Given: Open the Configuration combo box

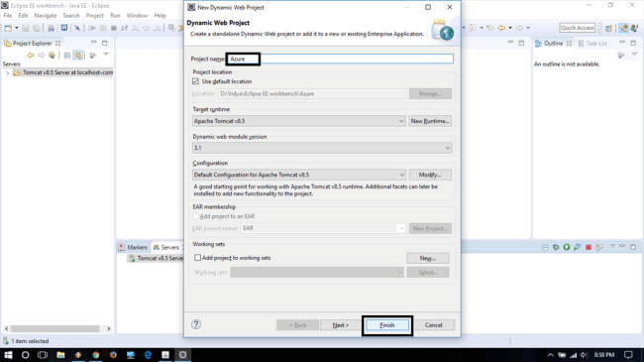Looking at the screenshot, I should pos(298,175).
